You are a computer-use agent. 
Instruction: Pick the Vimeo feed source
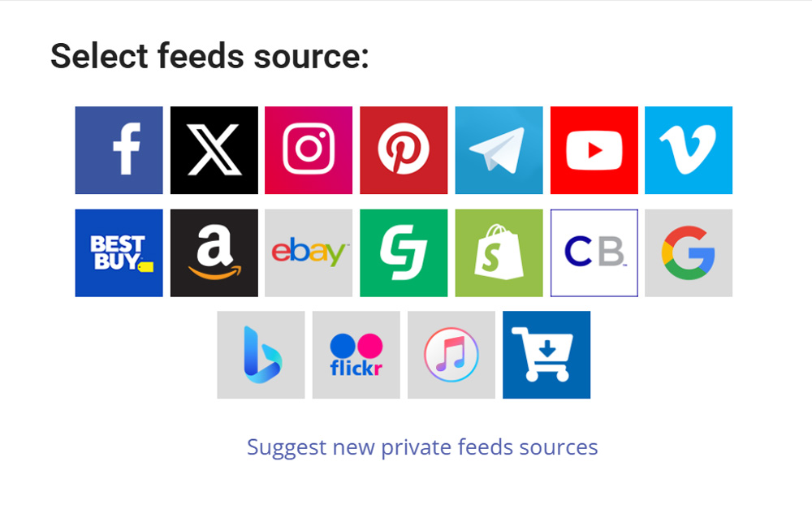point(689,150)
